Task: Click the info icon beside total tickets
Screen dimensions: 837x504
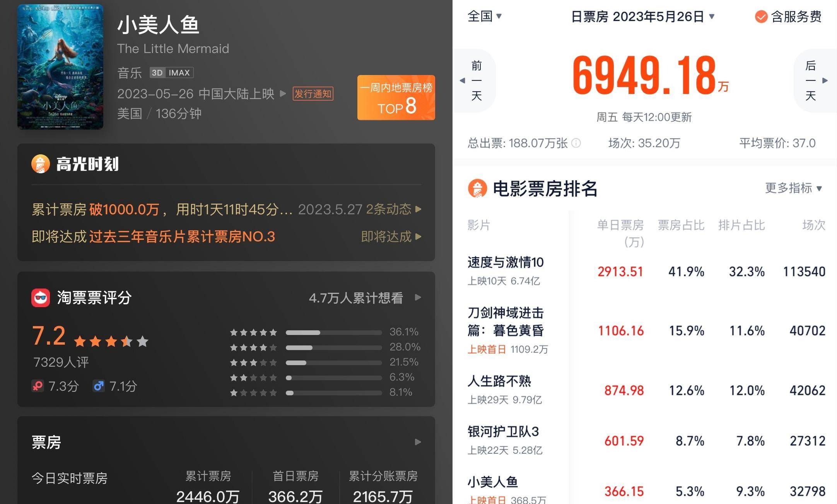Action: coord(576,143)
